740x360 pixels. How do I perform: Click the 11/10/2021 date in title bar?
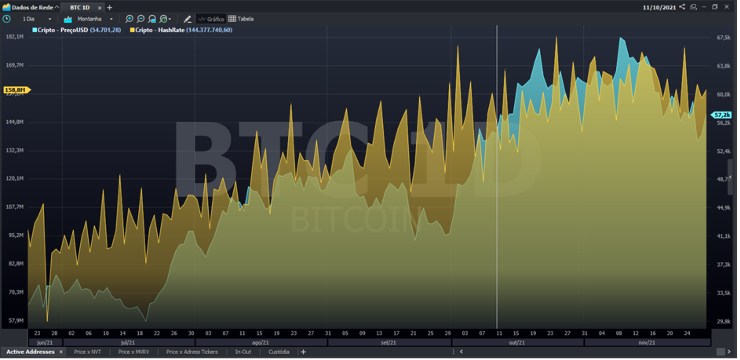[659, 8]
